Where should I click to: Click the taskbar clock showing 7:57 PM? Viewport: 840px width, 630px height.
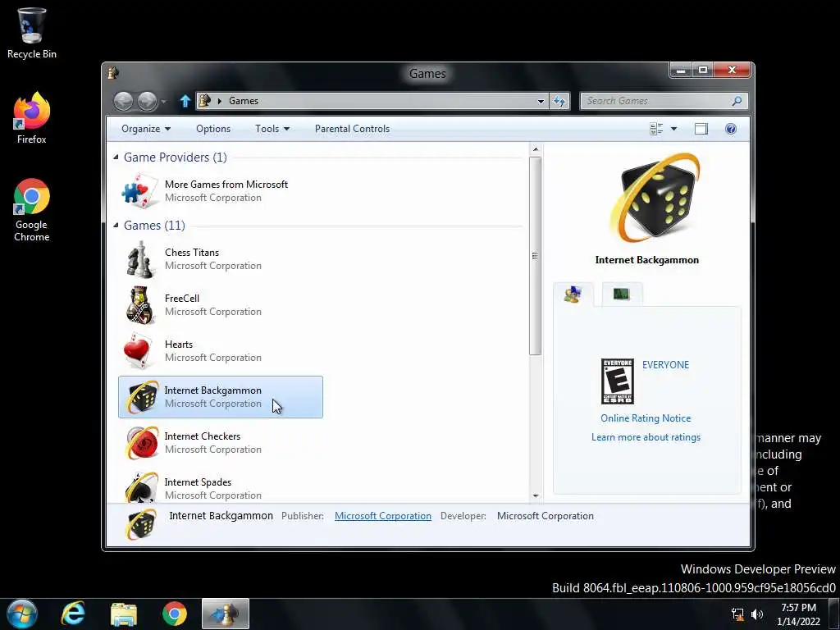(x=798, y=614)
